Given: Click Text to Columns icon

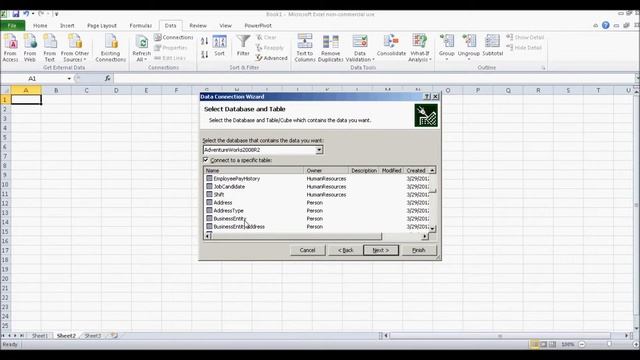Looking at the screenshot, I should tap(305, 48).
